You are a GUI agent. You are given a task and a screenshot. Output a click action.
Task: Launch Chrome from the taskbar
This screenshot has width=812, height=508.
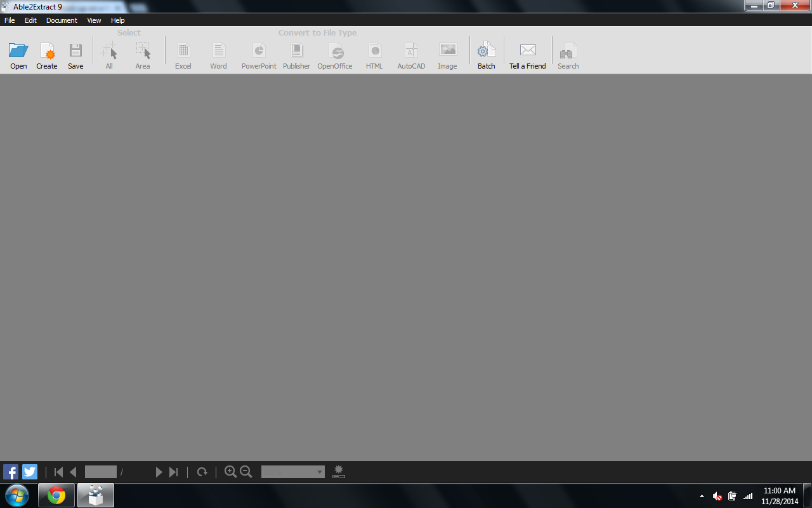56,495
